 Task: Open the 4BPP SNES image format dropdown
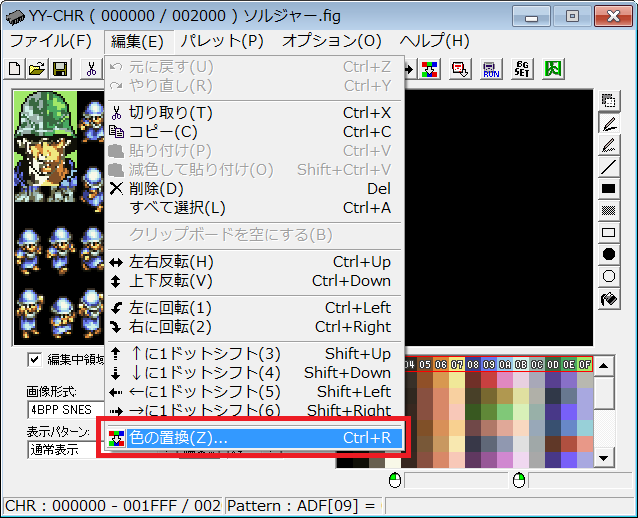tap(66, 410)
